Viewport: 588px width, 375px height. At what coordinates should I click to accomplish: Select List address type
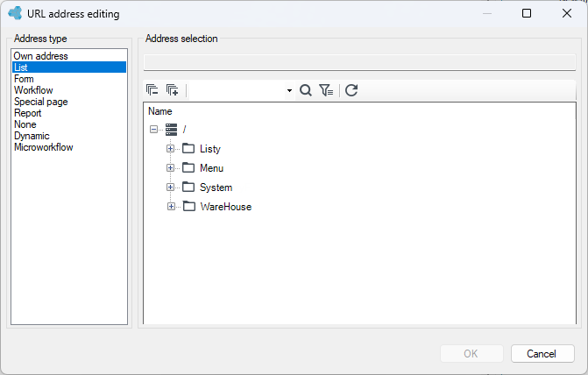(69, 67)
